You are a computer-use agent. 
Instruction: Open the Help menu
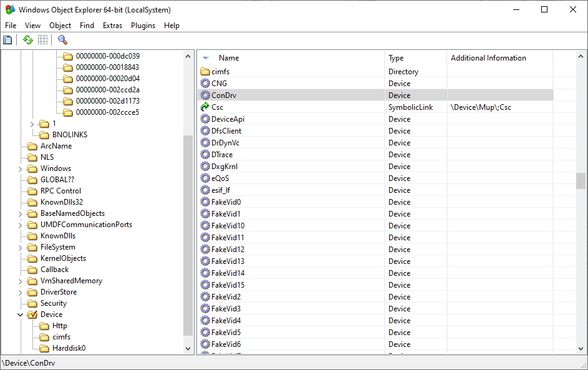tap(171, 26)
